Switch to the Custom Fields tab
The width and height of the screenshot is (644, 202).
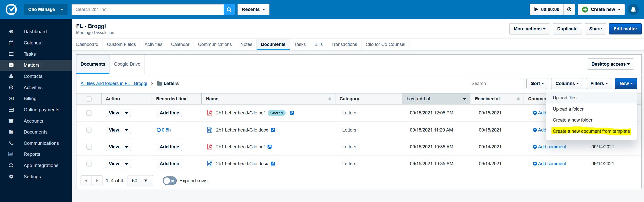121,44
